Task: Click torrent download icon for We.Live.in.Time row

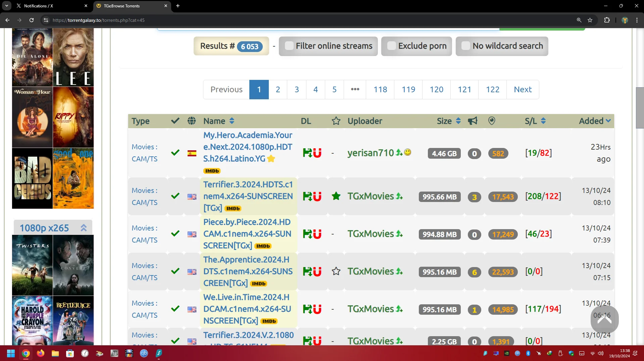Action: click(x=307, y=309)
